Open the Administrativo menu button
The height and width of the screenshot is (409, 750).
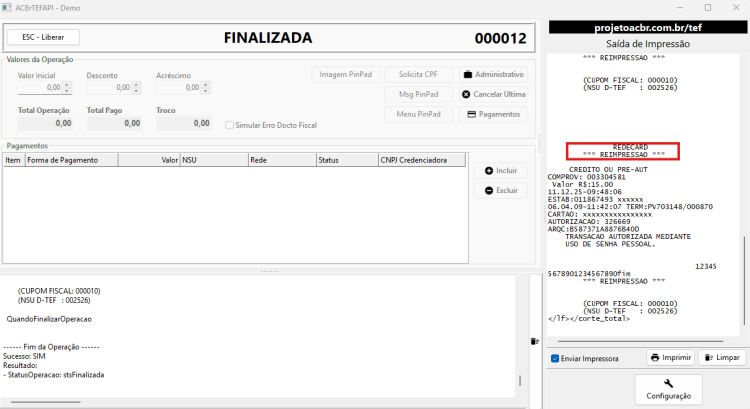coord(494,75)
